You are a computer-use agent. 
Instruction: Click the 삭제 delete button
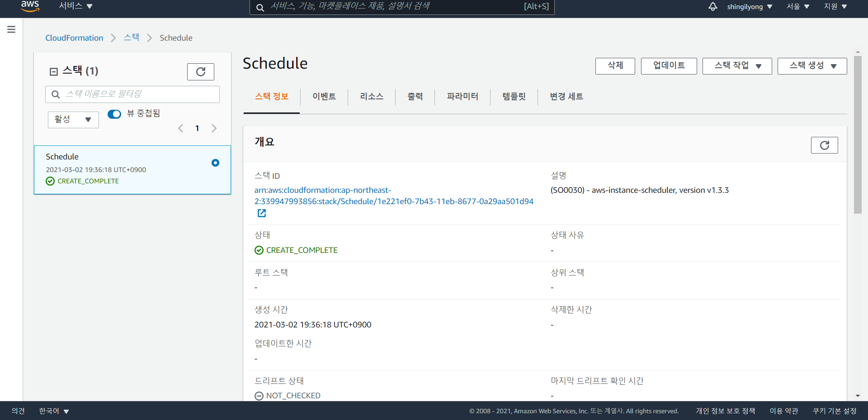[615, 66]
